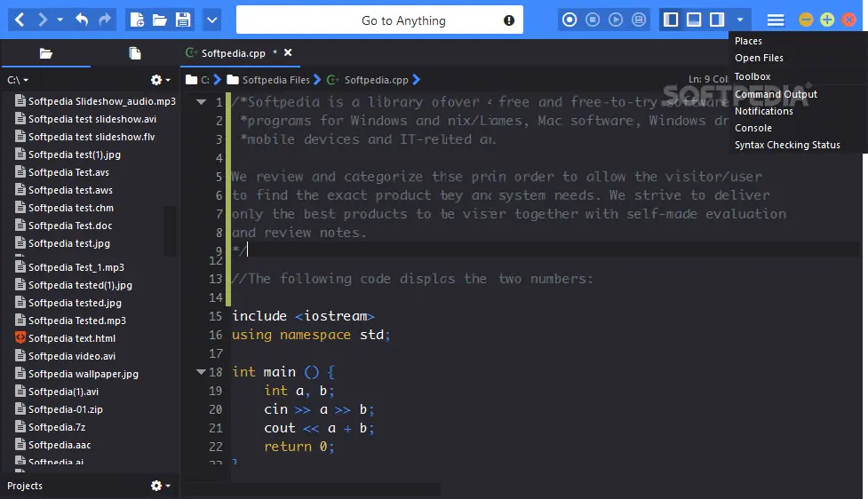The width and height of the screenshot is (868, 499).
Task: Click the Softpedia text.html file icon
Action: (20, 337)
